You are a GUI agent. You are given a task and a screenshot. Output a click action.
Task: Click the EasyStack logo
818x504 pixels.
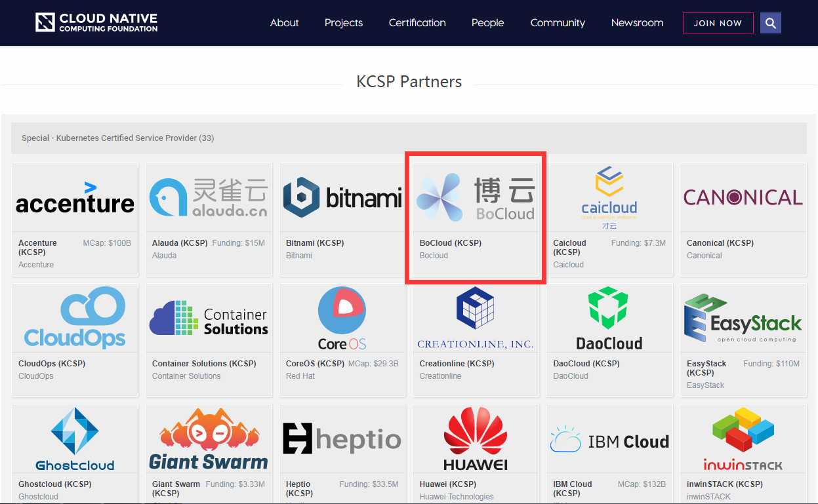(743, 319)
